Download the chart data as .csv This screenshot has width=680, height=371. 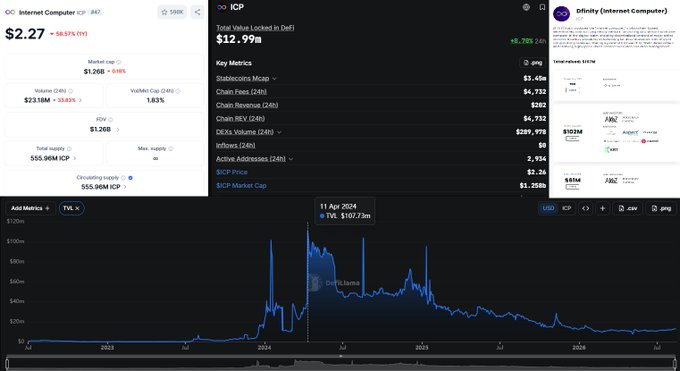click(x=628, y=208)
